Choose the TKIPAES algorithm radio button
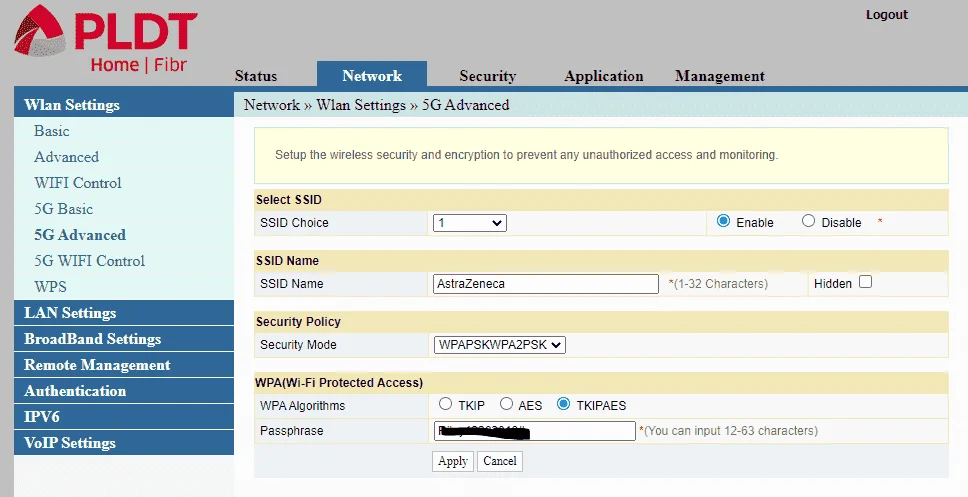The height and width of the screenshot is (497, 968). pos(563,404)
